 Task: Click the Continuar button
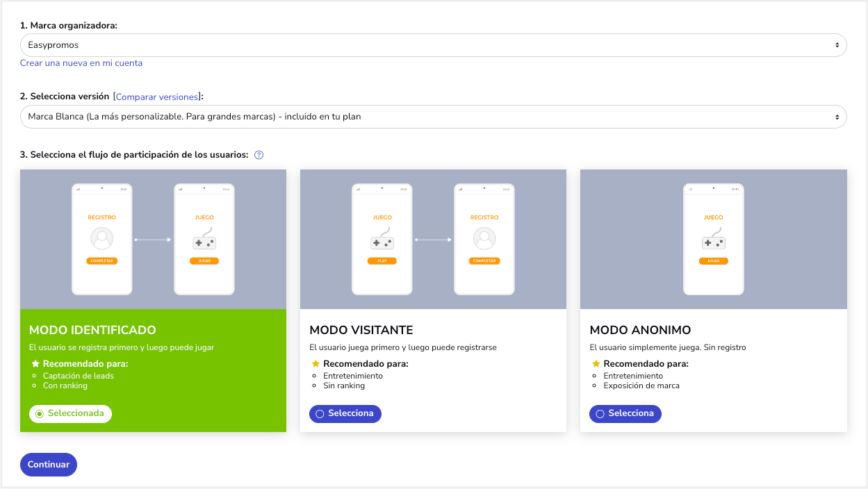pyautogui.click(x=49, y=465)
